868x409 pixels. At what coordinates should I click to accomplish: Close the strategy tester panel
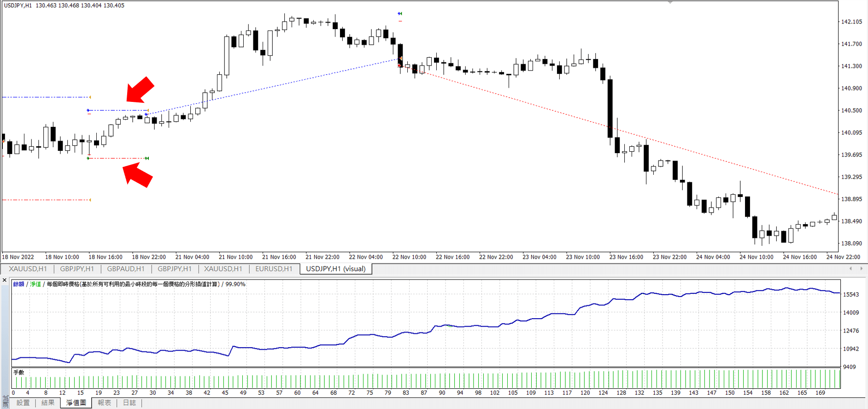click(x=5, y=280)
